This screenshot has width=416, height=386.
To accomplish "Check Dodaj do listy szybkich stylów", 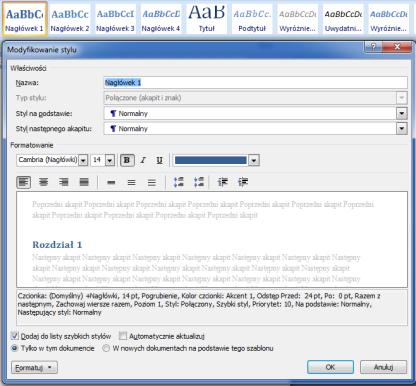I will pyautogui.click(x=15, y=336).
